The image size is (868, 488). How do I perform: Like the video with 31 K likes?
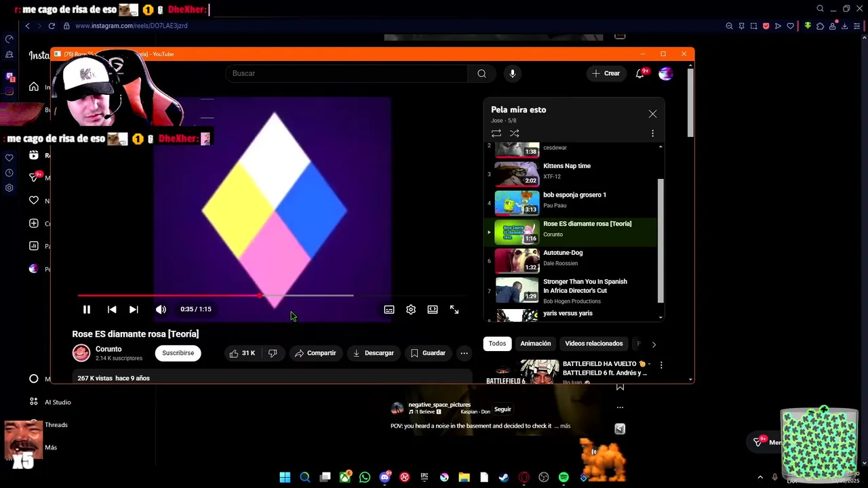coord(242,353)
